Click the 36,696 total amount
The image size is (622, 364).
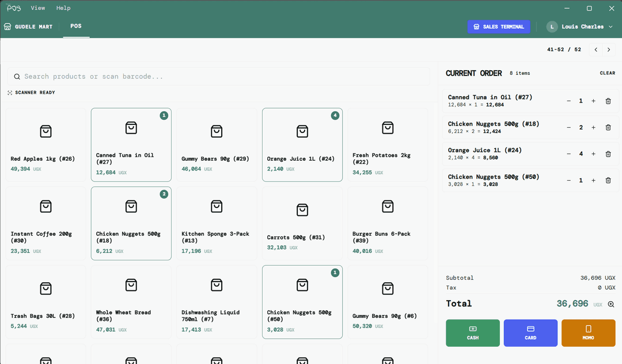572,304
